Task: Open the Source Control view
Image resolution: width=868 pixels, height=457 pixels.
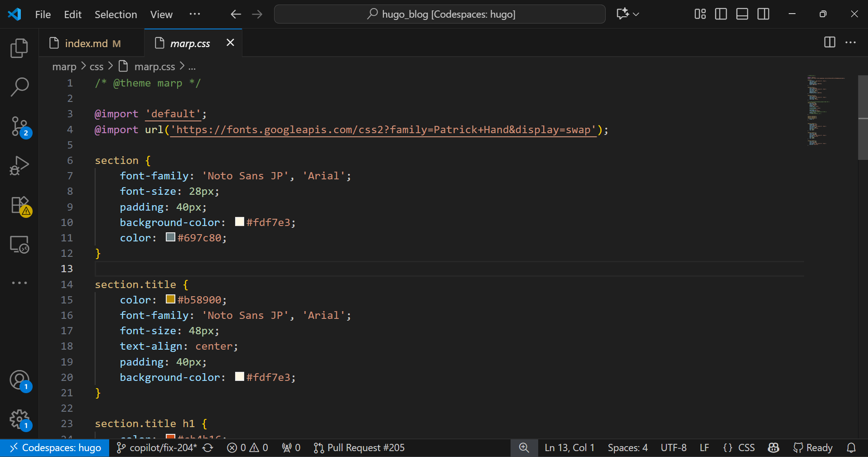Action: (19, 127)
